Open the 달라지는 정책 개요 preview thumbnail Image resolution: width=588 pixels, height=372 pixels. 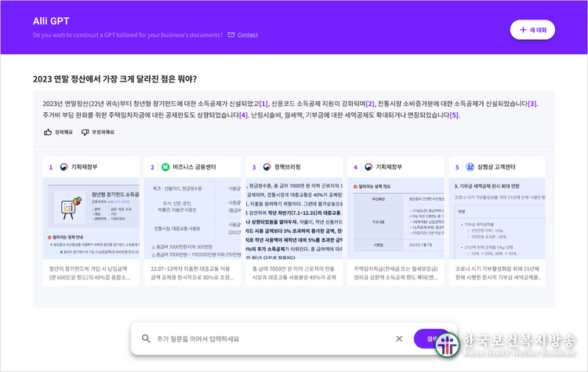pos(396,218)
